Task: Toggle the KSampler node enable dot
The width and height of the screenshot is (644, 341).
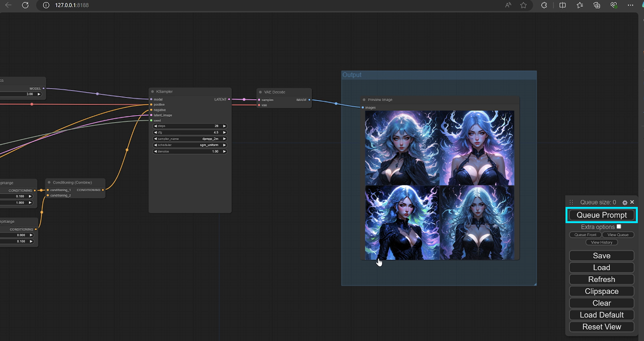Action: [x=153, y=91]
